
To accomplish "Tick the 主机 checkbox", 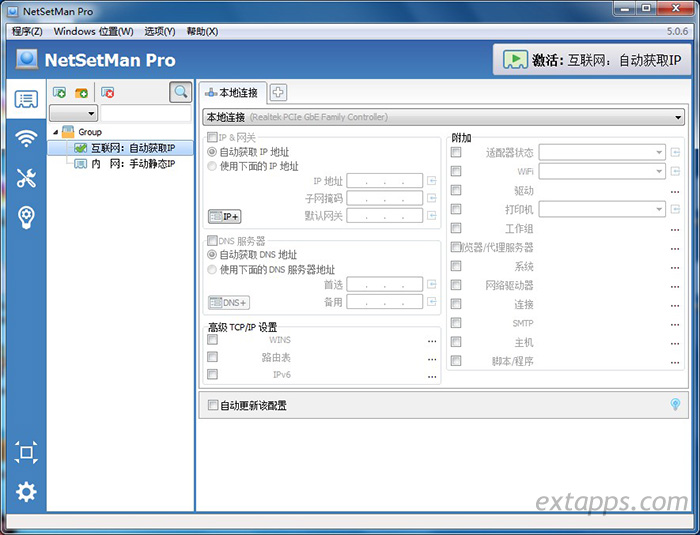I will (456, 342).
